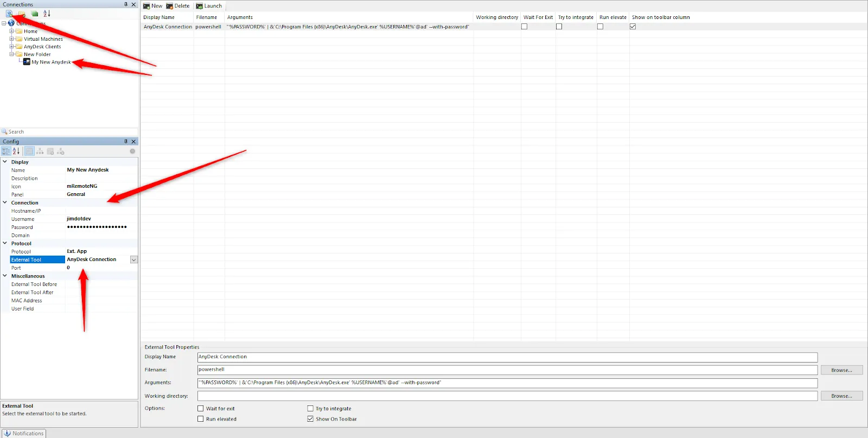Image resolution: width=868 pixels, height=438 pixels.
Task: Click the Arguments input field
Action: (x=507, y=383)
